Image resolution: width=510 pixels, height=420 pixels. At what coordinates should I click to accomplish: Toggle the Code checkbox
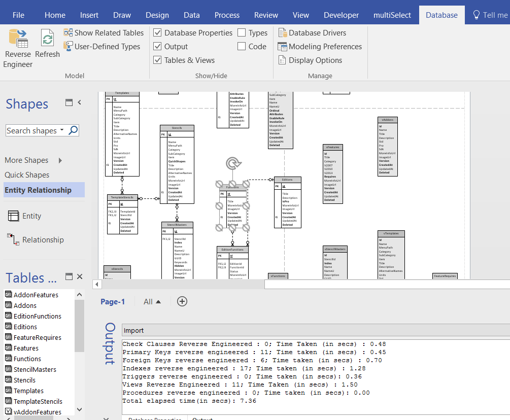pos(242,47)
